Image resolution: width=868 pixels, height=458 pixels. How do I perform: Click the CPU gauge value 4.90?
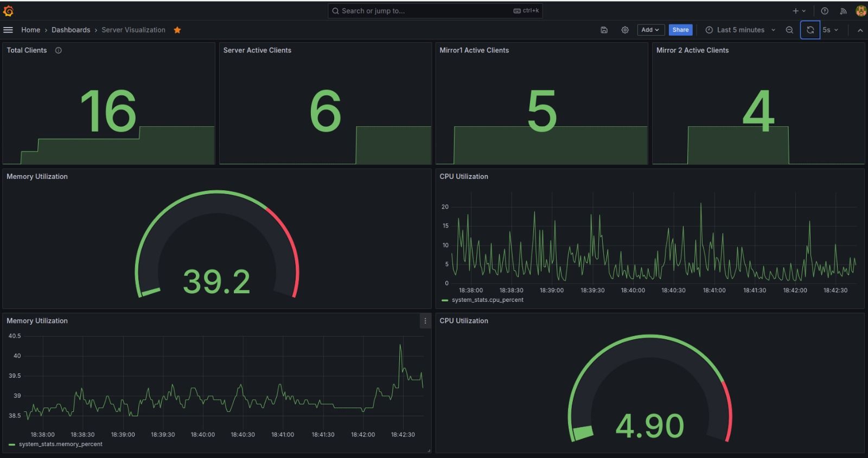tap(650, 426)
